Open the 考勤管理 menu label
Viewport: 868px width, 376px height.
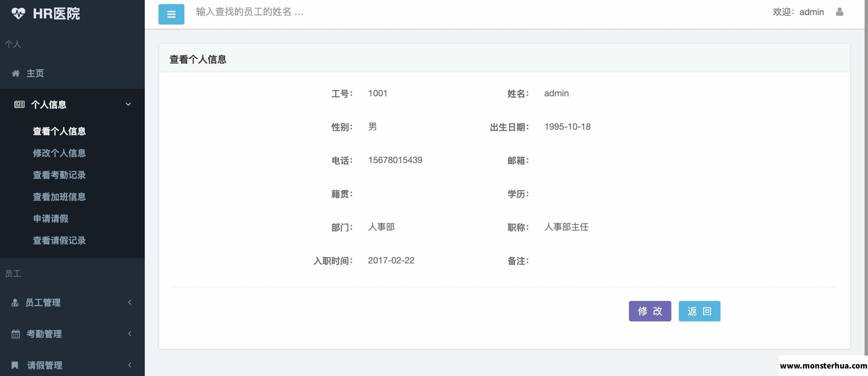[44, 334]
